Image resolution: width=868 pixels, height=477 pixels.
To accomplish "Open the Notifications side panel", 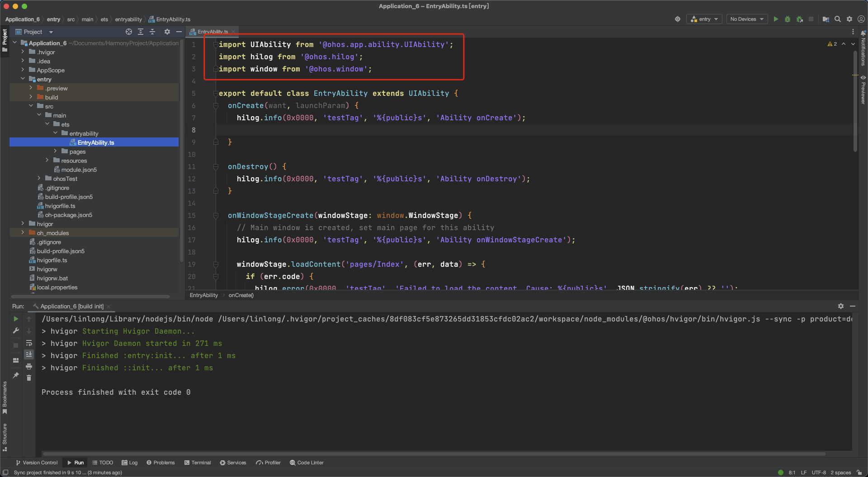I will (863, 48).
